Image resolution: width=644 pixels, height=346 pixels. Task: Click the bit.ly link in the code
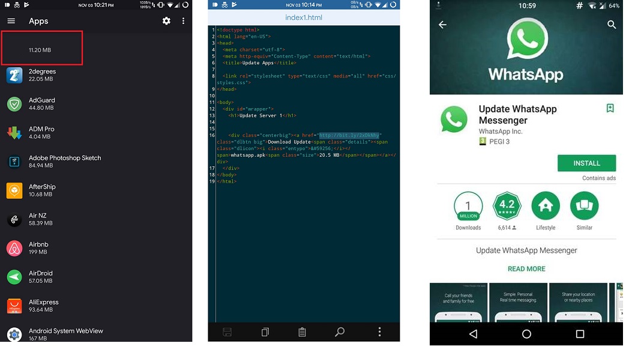[x=349, y=135]
